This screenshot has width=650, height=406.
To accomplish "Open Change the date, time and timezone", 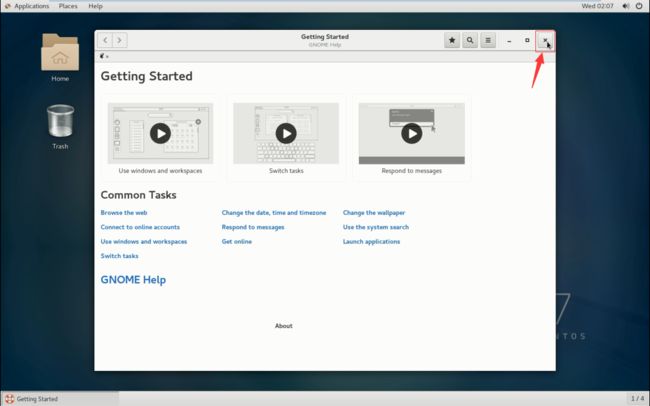I will pyautogui.click(x=274, y=213).
